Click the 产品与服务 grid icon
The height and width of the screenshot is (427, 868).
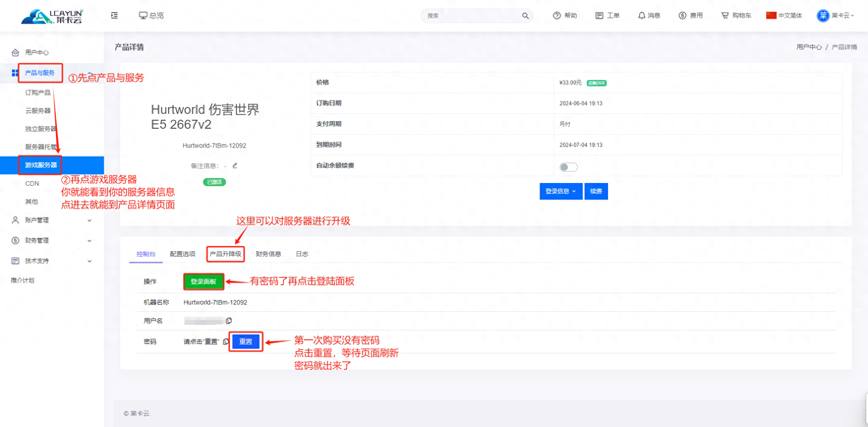pos(15,73)
